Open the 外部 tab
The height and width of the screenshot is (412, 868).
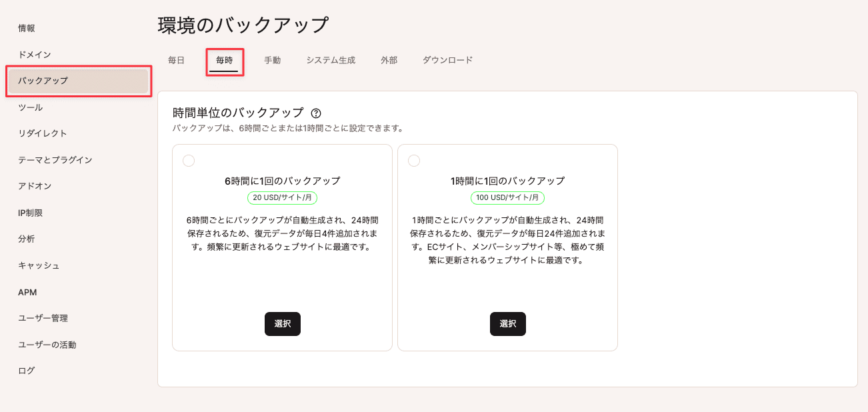tap(389, 59)
